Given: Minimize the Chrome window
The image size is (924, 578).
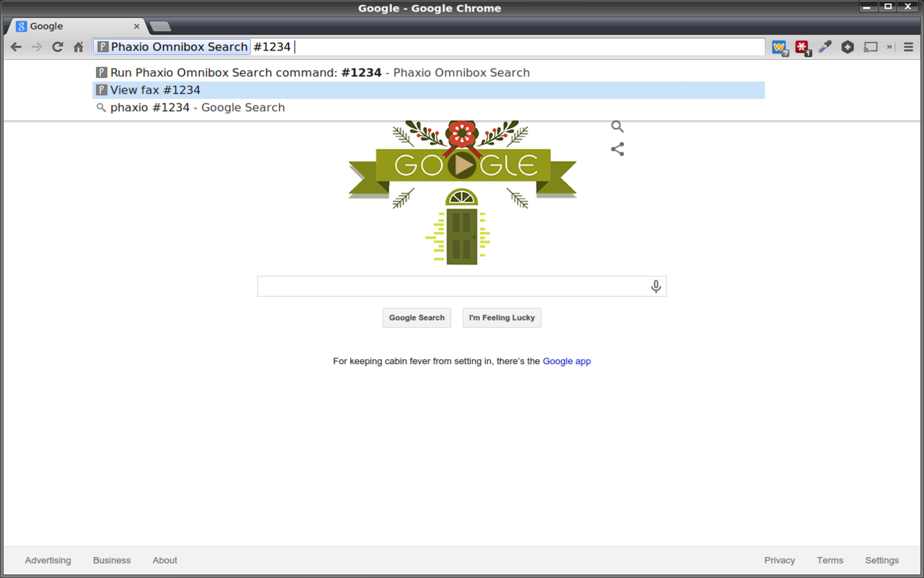Looking at the screenshot, I should [x=868, y=7].
